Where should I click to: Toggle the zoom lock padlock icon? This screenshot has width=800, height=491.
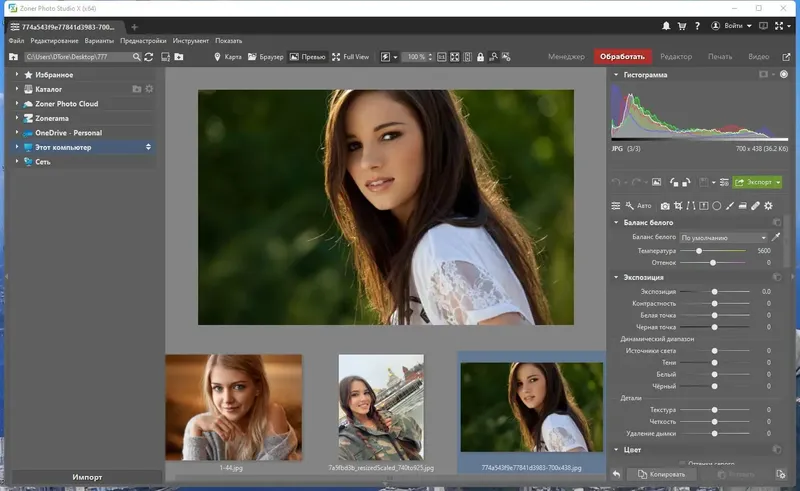[481, 57]
